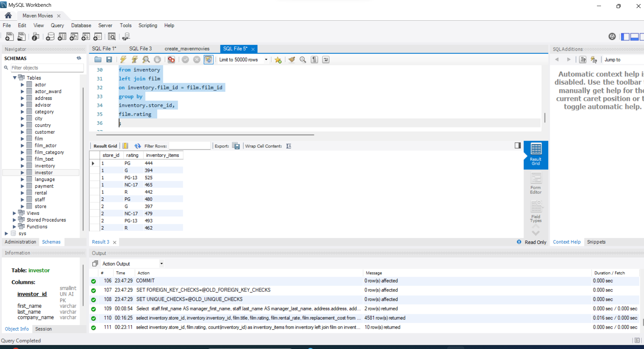Switch to the SQL File 3 tab
Viewport: 644px width, 349px height.
click(x=140, y=48)
